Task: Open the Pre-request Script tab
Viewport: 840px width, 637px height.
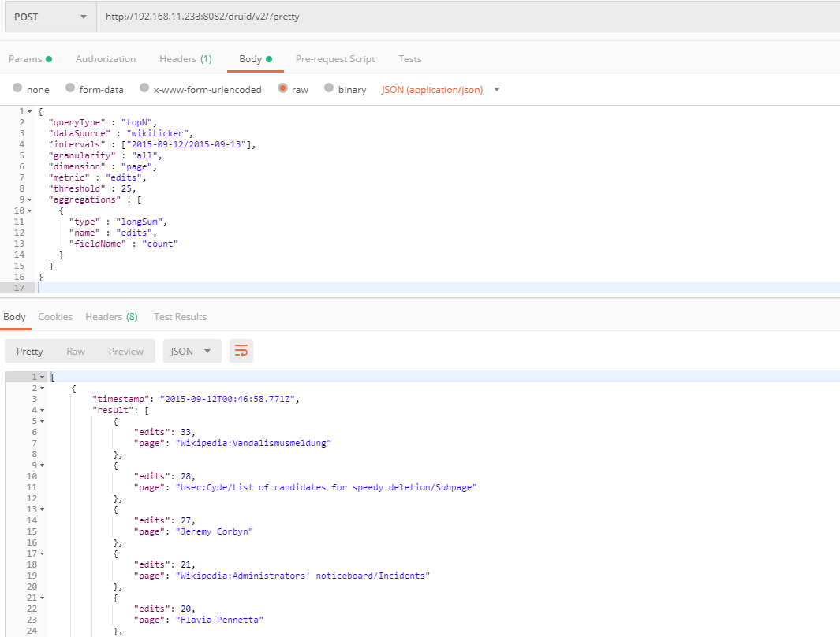Action: [335, 59]
